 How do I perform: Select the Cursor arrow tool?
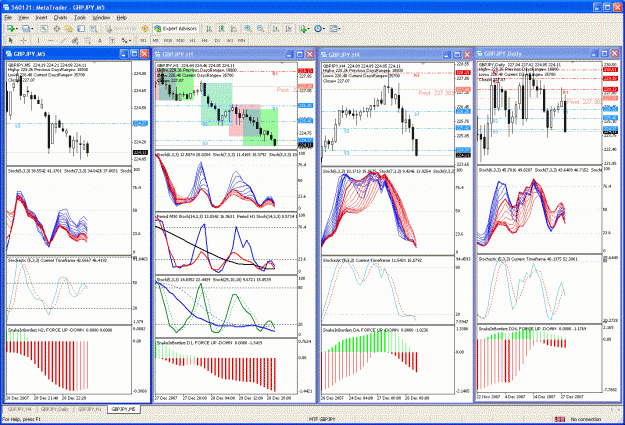point(10,40)
